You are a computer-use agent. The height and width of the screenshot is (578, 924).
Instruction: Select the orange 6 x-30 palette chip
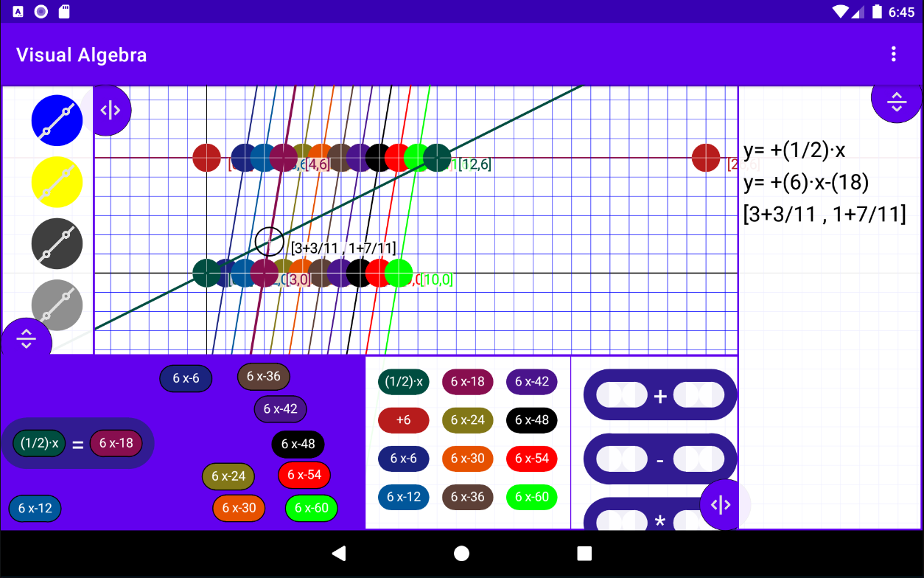coord(468,459)
